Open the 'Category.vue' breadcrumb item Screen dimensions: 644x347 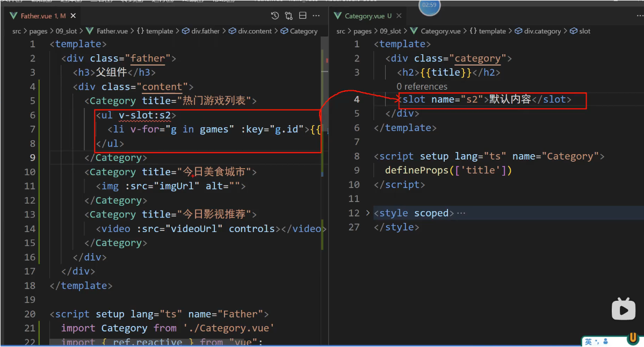436,31
